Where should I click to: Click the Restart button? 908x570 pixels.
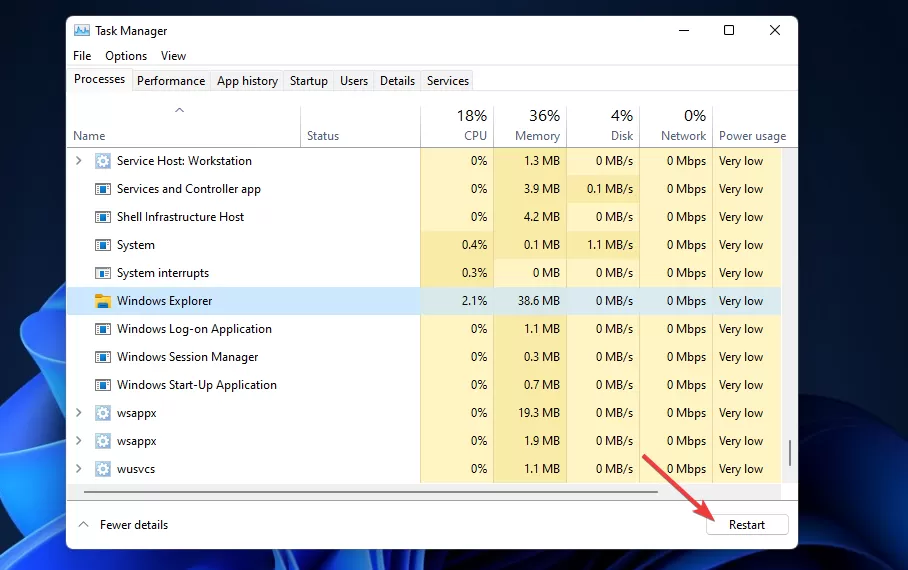click(747, 525)
